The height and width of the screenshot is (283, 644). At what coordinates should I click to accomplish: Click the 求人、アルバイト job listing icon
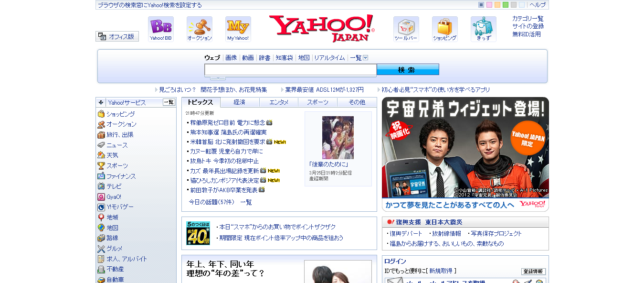(101, 259)
